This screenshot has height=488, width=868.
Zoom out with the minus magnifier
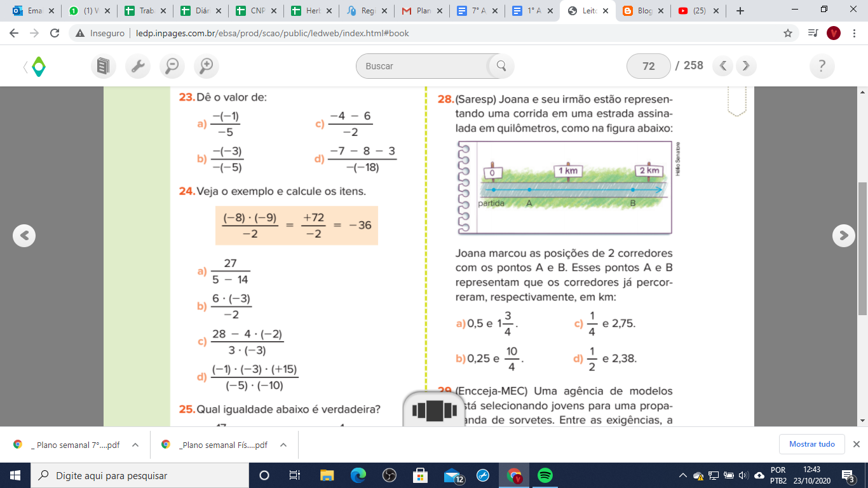click(172, 65)
